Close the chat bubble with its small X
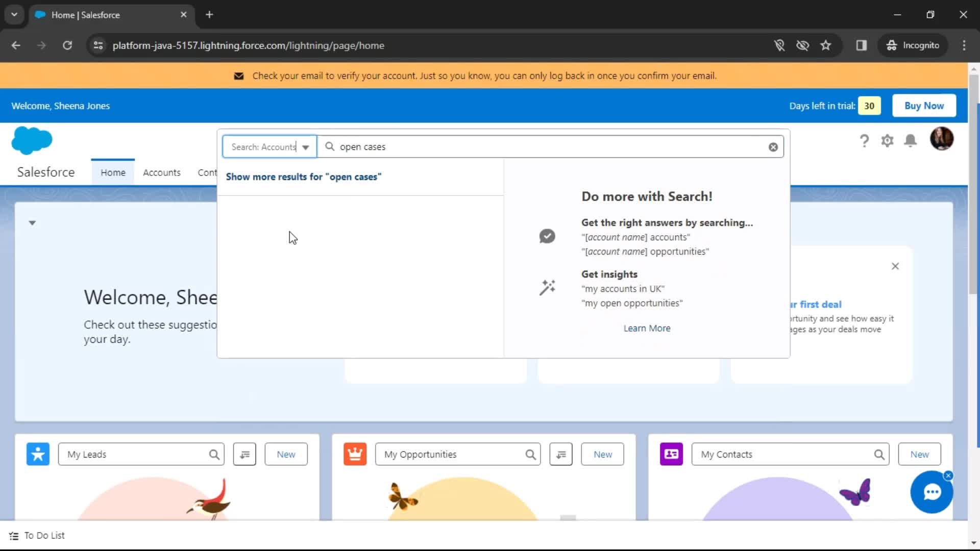This screenshot has height=551, width=980. [948, 475]
